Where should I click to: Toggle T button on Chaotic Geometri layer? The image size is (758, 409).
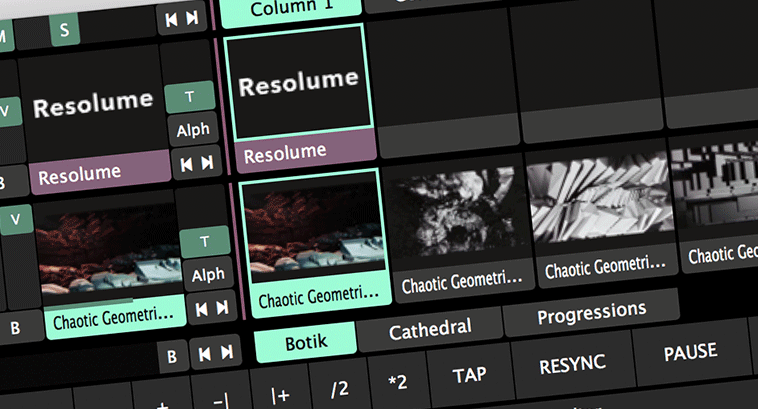coord(204,241)
